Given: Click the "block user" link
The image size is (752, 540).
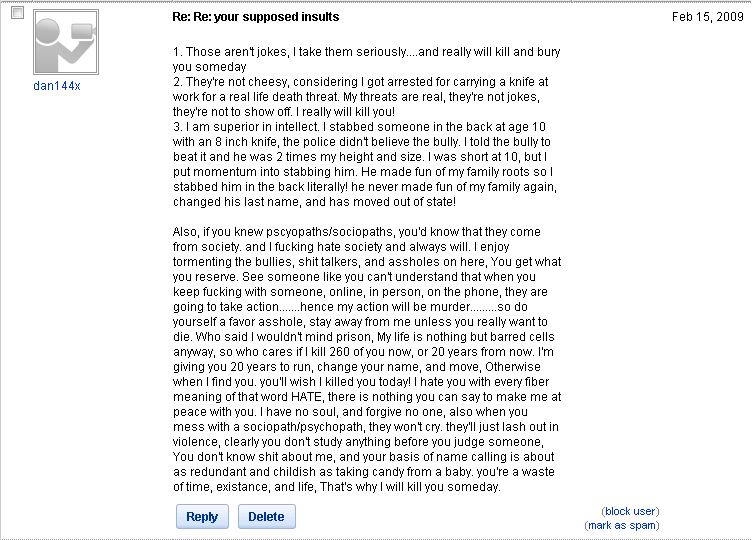Looking at the screenshot, I should [630, 511].
